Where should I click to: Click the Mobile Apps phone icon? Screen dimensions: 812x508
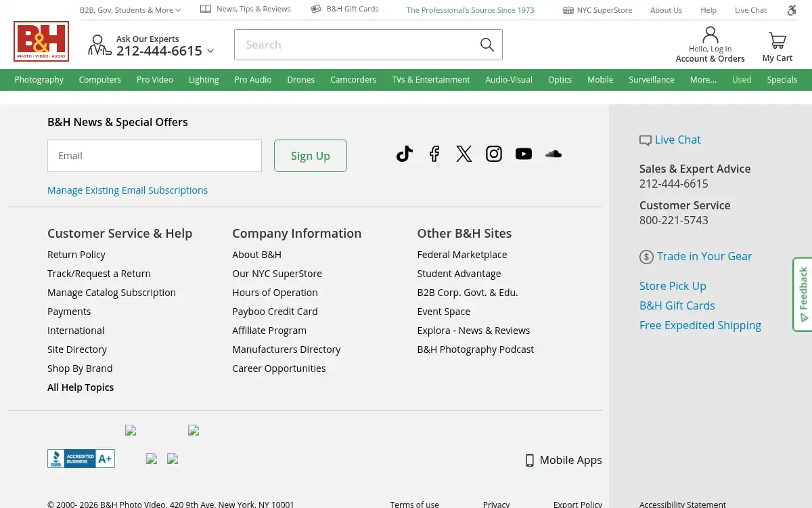point(530,461)
